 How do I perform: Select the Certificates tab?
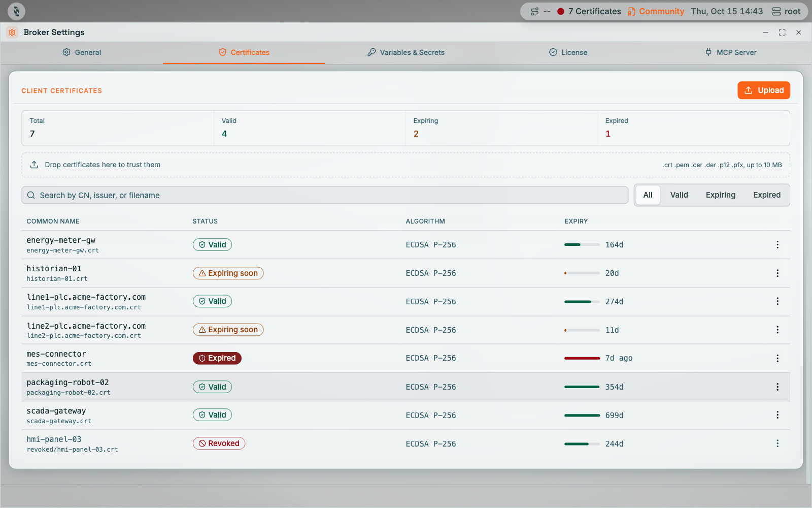[244, 52]
